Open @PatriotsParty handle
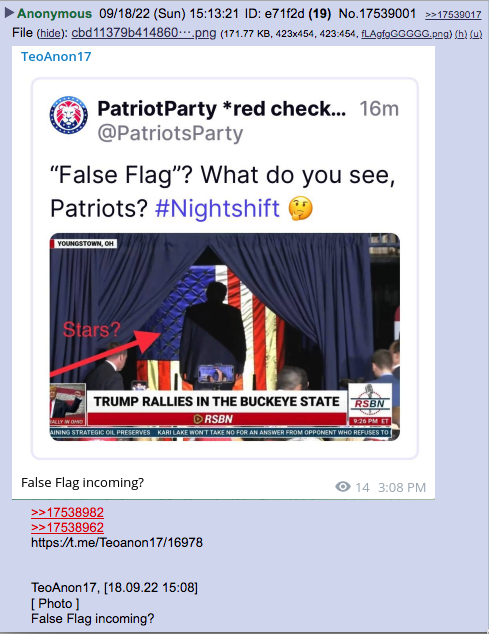 click(x=170, y=133)
